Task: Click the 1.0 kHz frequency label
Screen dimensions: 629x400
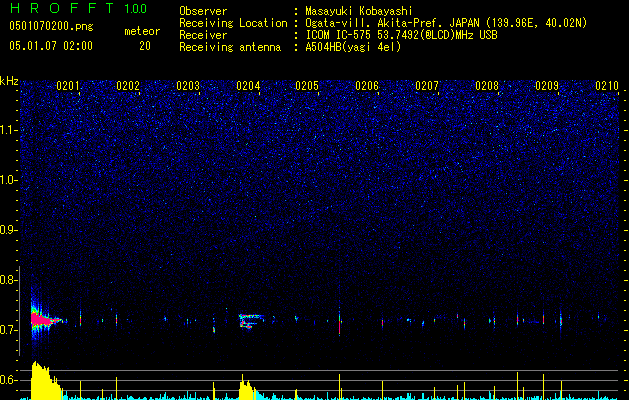Action: pyautogui.click(x=9, y=180)
